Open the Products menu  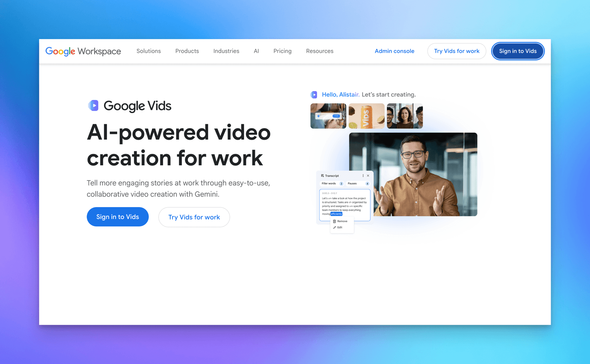tap(187, 51)
